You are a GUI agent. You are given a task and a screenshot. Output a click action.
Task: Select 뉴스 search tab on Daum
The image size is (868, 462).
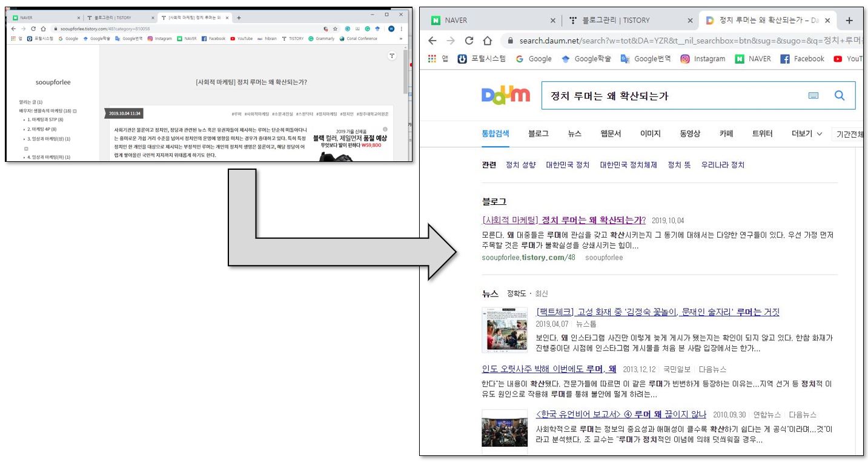click(575, 133)
